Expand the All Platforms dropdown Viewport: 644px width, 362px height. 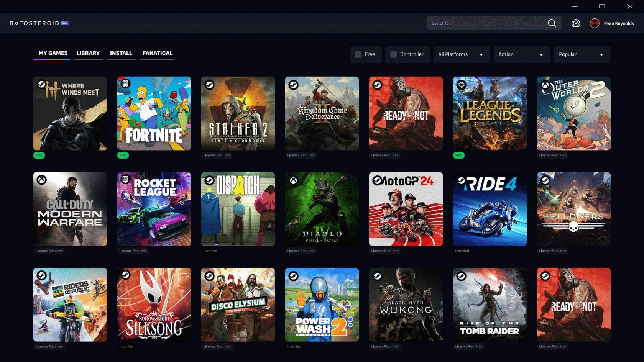[x=461, y=54]
